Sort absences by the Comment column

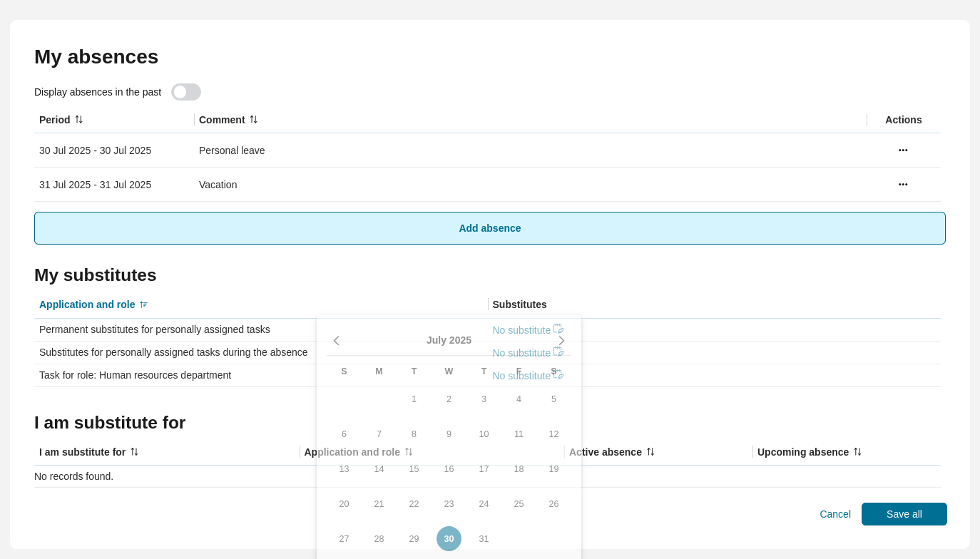(x=254, y=119)
